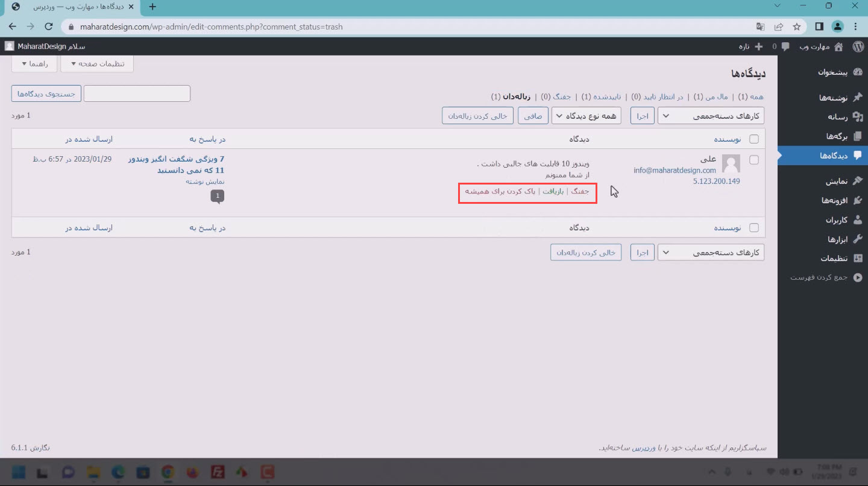Expand the راهنما help panel
Screen dimensions: 868x486
tap(34, 63)
